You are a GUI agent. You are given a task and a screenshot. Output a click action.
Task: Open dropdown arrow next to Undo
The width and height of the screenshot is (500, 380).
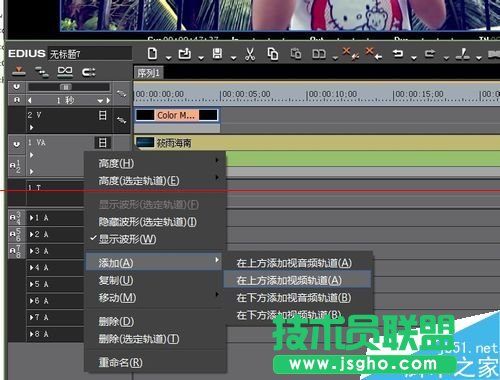(414, 58)
